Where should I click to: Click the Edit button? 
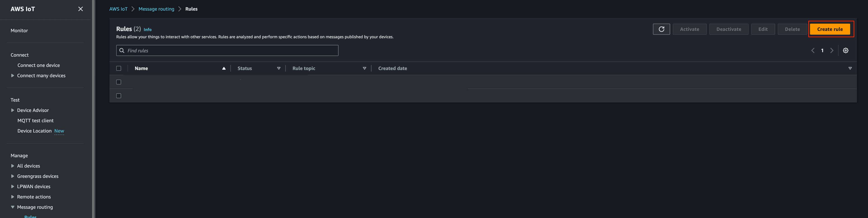[x=763, y=29]
